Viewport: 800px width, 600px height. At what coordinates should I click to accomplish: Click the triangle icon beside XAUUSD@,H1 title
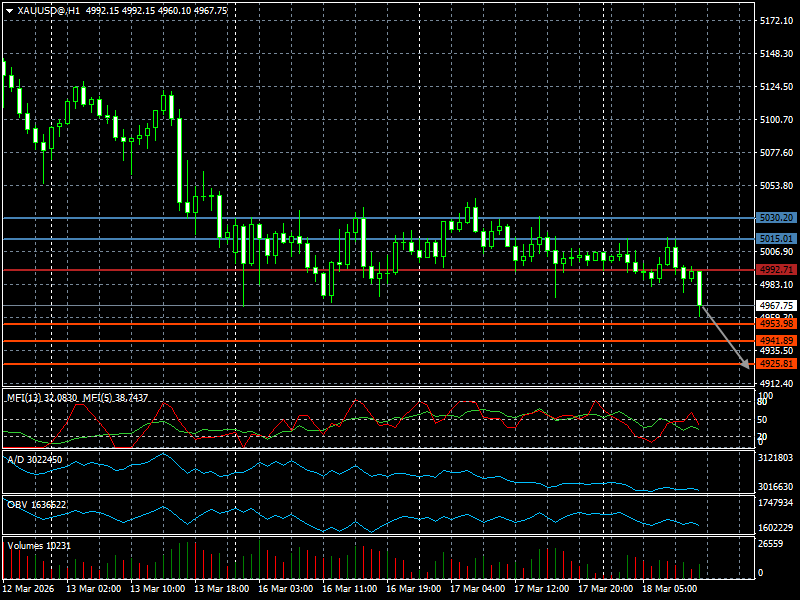pyautogui.click(x=9, y=10)
